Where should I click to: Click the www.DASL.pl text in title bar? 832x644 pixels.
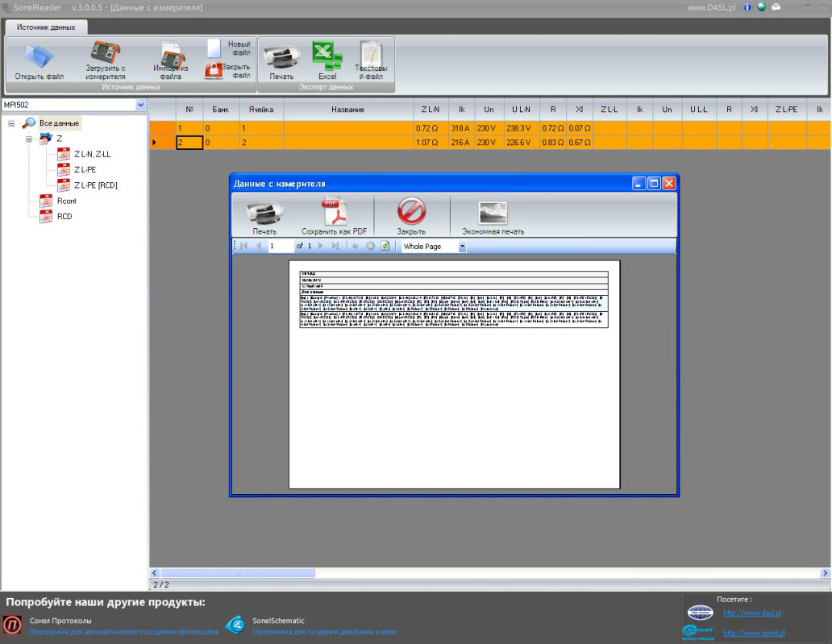click(711, 7)
